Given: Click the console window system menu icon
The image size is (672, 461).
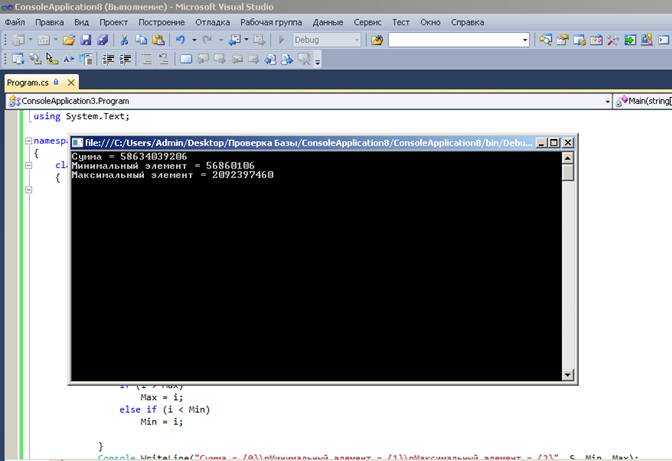Looking at the screenshot, I should point(77,143).
